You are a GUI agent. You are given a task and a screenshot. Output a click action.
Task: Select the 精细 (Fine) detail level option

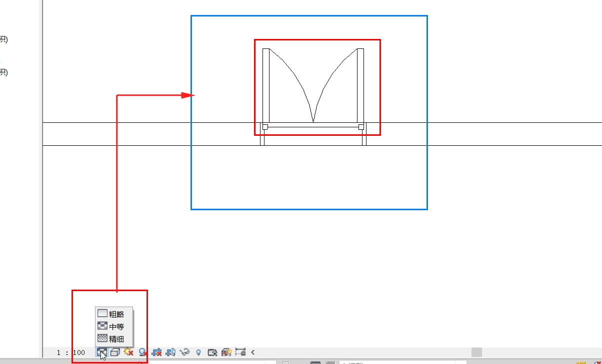[111, 339]
